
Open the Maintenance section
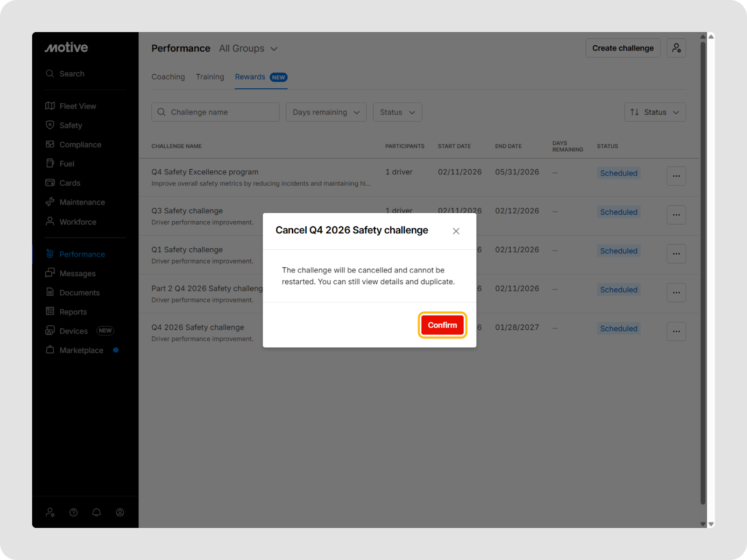(82, 202)
